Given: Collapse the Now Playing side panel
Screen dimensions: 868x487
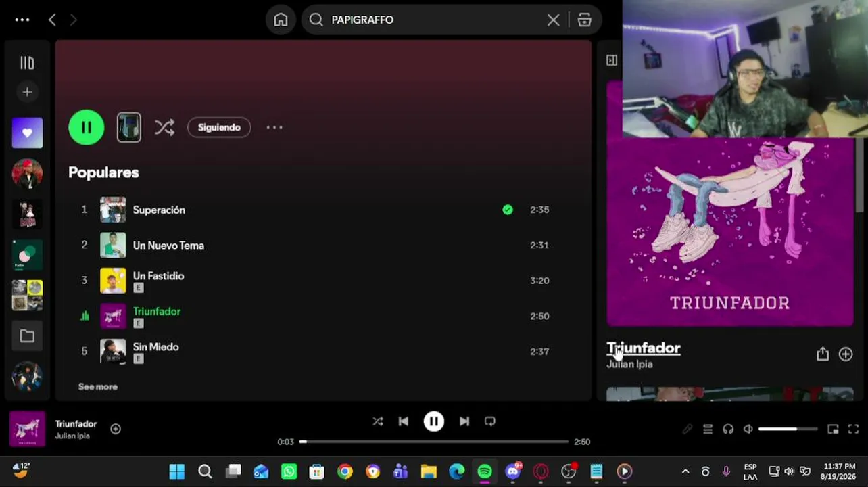Looking at the screenshot, I should 612,60.
